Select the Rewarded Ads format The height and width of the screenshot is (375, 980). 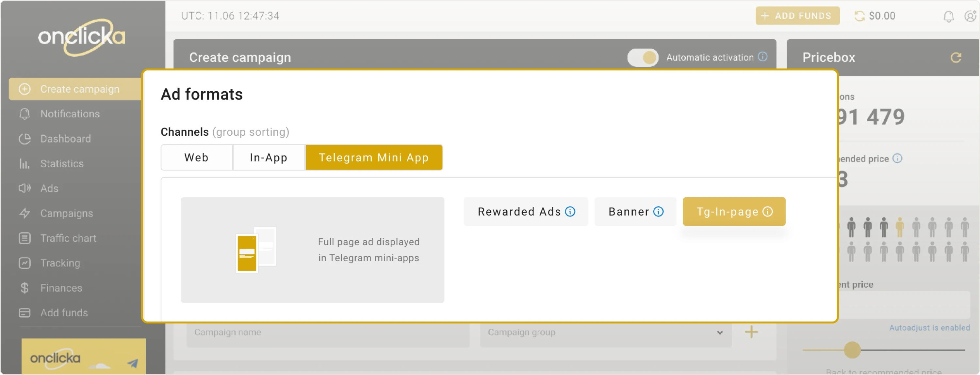(519, 212)
